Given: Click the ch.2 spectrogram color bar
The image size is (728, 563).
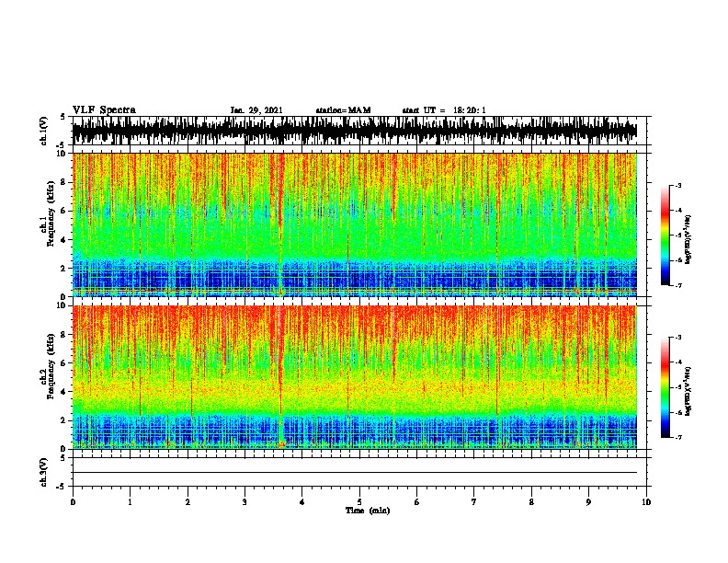Looking at the screenshot, I should point(665,387).
